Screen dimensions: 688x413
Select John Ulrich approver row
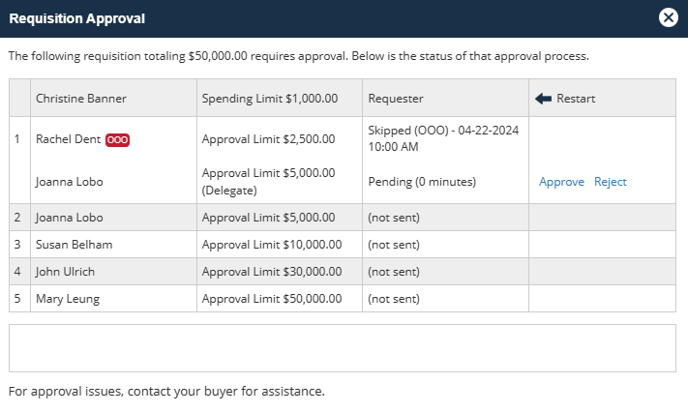click(x=342, y=272)
